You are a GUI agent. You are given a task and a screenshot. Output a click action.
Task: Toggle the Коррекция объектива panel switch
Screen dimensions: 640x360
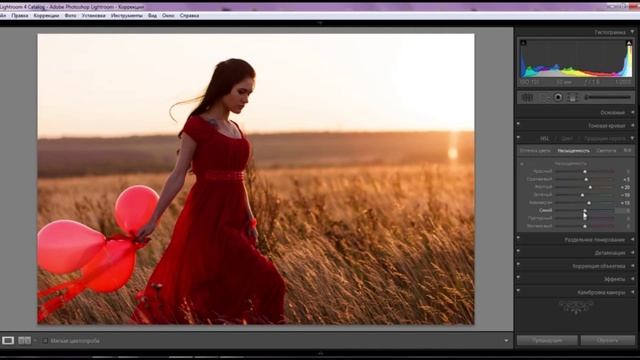coord(518,264)
